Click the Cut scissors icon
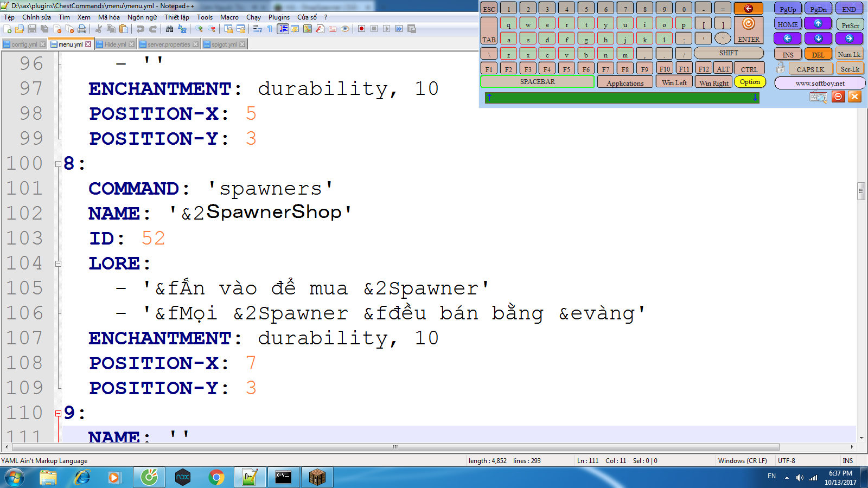This screenshot has height=488, width=868. [99, 29]
